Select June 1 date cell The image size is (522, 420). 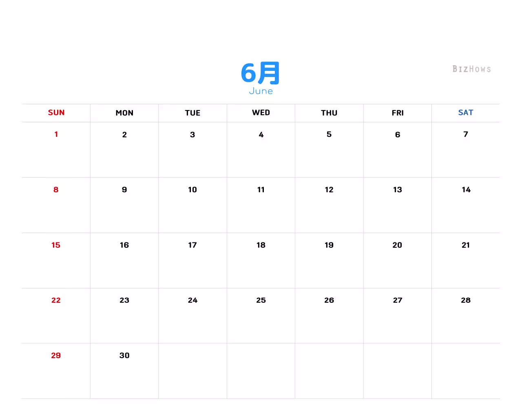tap(56, 134)
